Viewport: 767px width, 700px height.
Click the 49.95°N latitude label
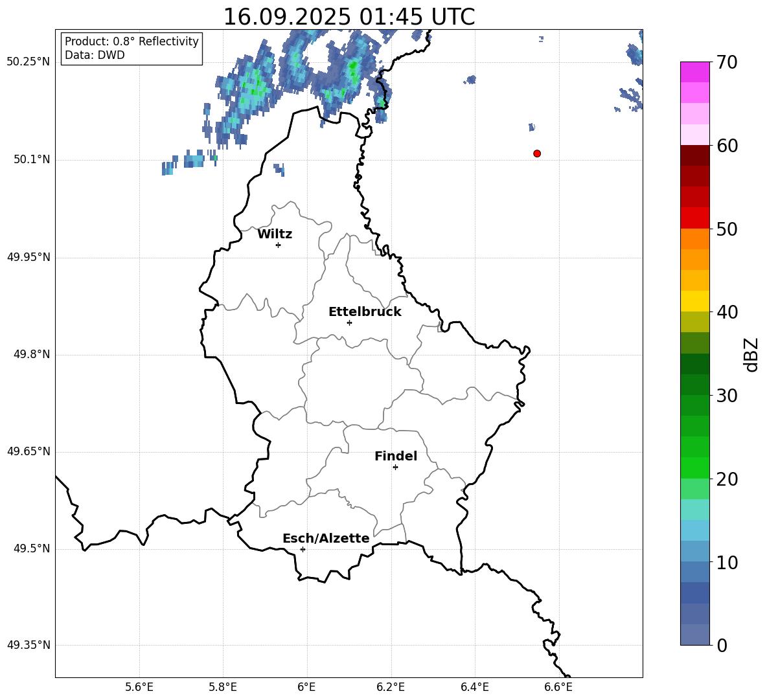(x=29, y=256)
